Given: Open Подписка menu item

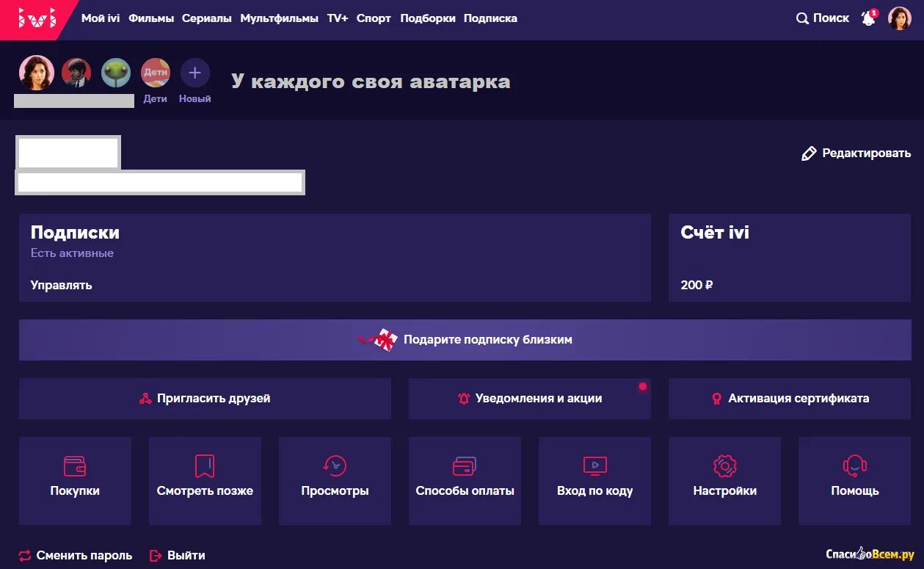Looking at the screenshot, I should [490, 18].
